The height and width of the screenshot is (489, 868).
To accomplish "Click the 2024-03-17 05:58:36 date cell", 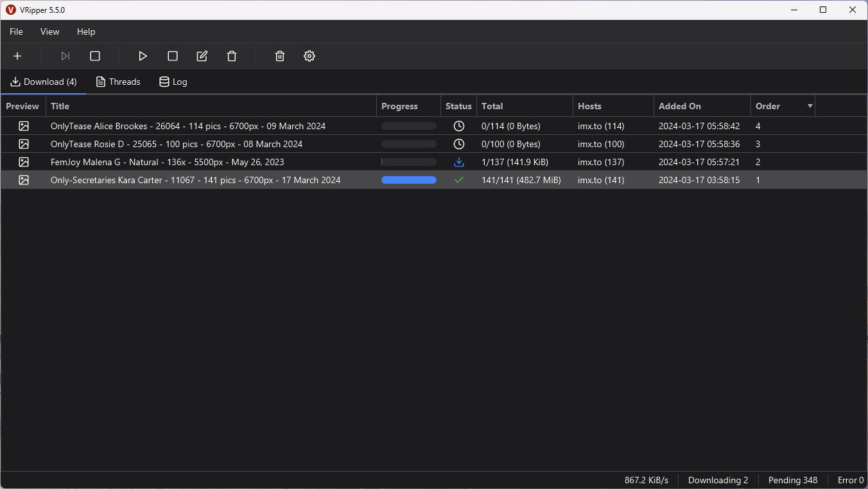I will (699, 144).
